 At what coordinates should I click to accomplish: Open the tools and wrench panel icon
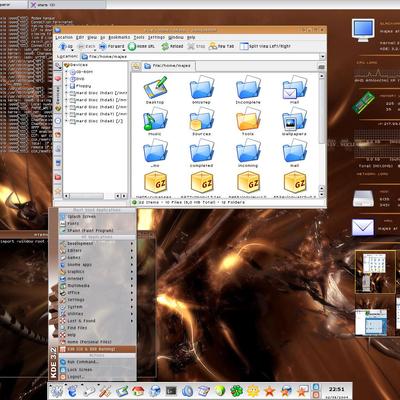106,391
